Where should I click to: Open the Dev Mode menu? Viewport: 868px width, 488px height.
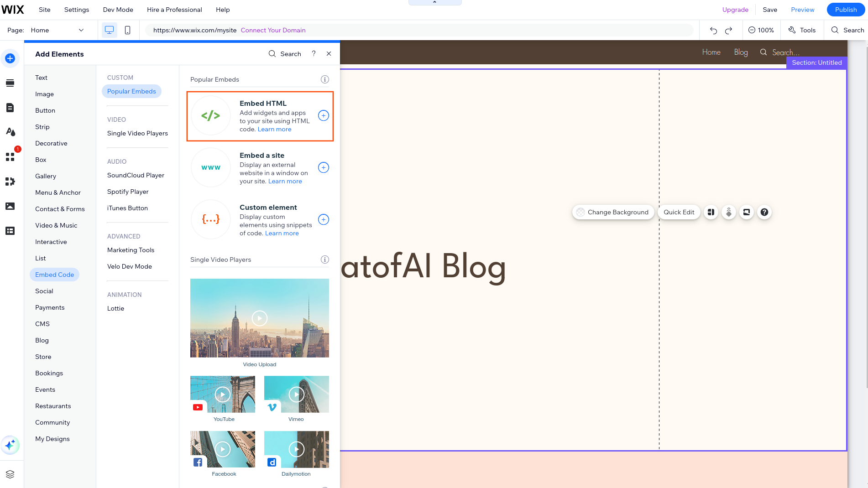click(x=118, y=10)
